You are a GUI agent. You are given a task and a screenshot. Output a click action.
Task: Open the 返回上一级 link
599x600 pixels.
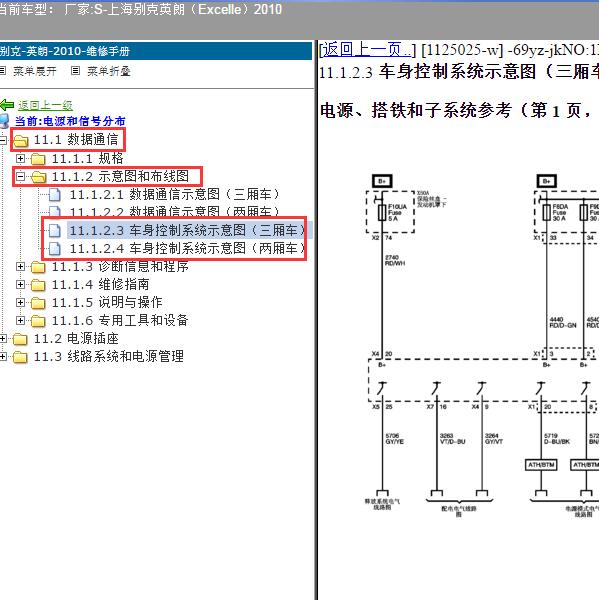[45, 105]
